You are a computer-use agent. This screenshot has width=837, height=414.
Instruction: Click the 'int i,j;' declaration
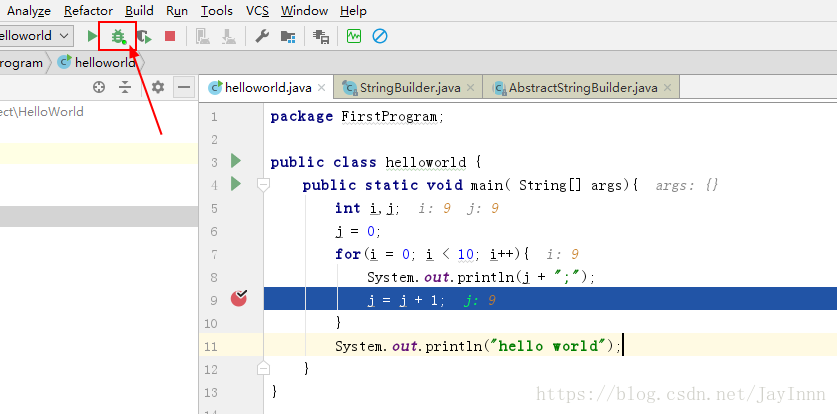367,208
